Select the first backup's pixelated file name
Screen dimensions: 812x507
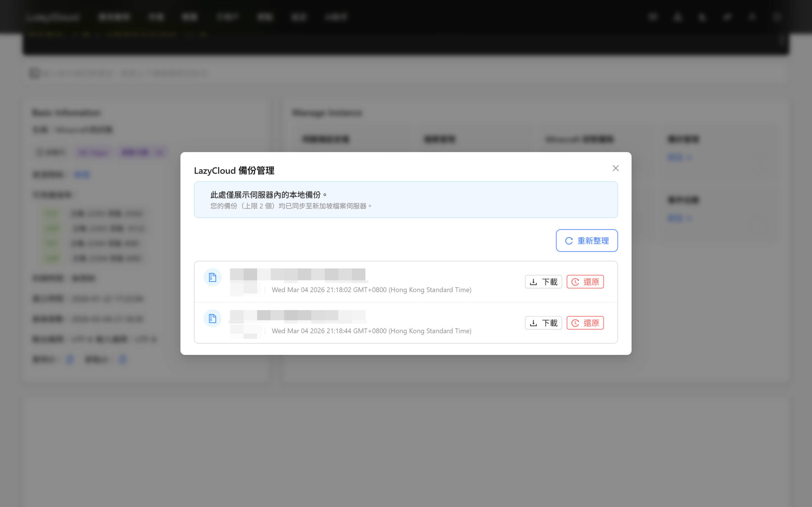[x=297, y=274]
